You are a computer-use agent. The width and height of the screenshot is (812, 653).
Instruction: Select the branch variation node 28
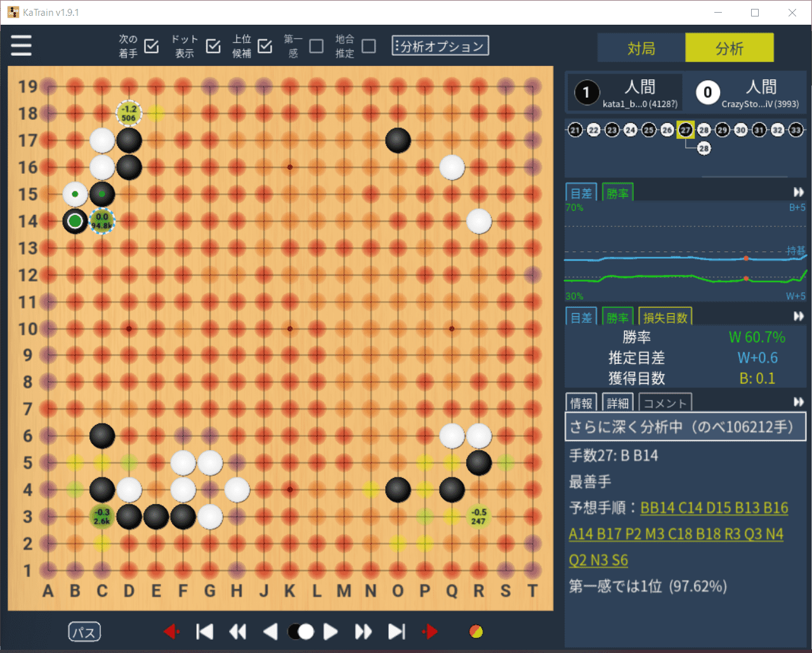pyautogui.click(x=704, y=148)
